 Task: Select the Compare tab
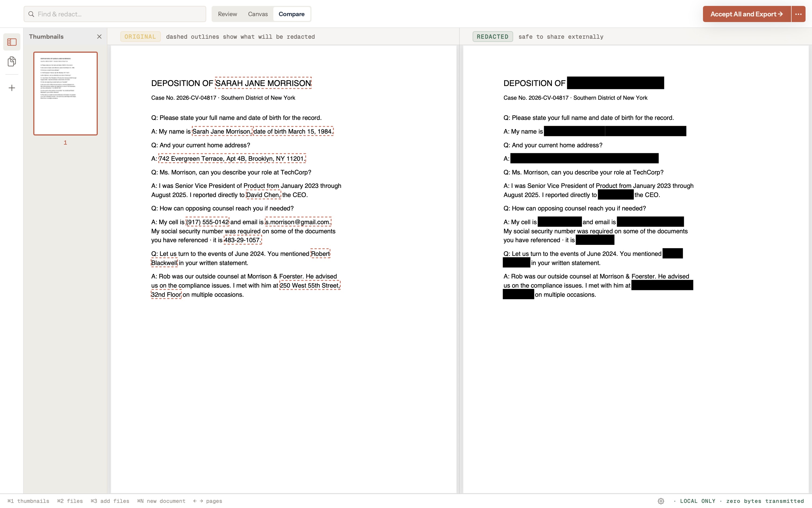point(292,14)
